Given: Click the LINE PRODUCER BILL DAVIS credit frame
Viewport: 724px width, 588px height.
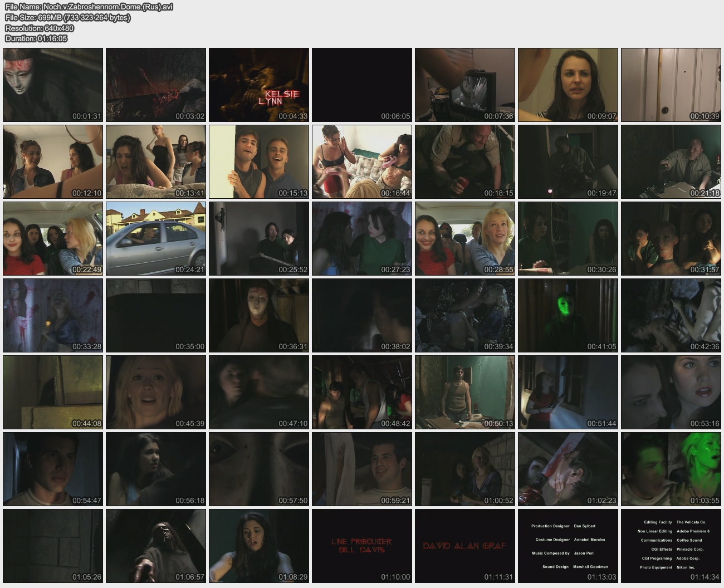Looking at the screenshot, I should click(362, 546).
